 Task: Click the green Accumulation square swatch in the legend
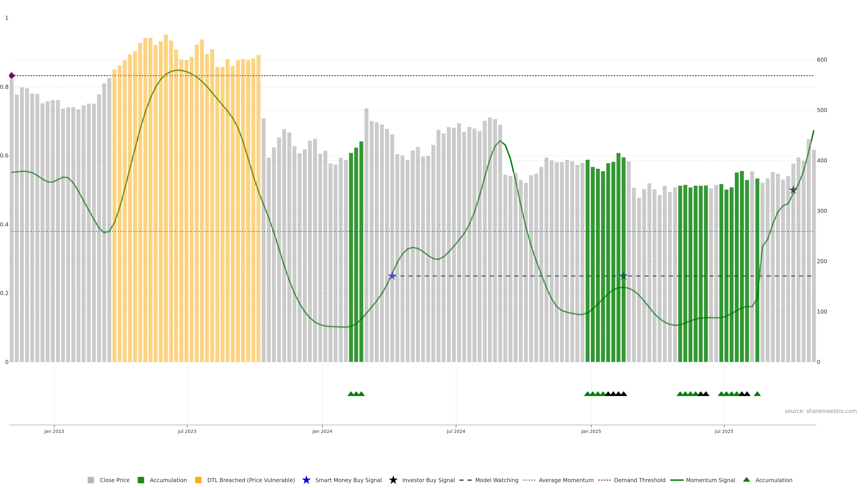tap(141, 480)
